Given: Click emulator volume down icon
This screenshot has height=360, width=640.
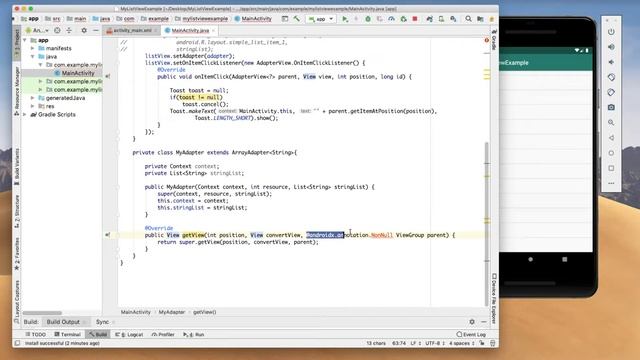Looking at the screenshot, I should (x=611, y=62).
